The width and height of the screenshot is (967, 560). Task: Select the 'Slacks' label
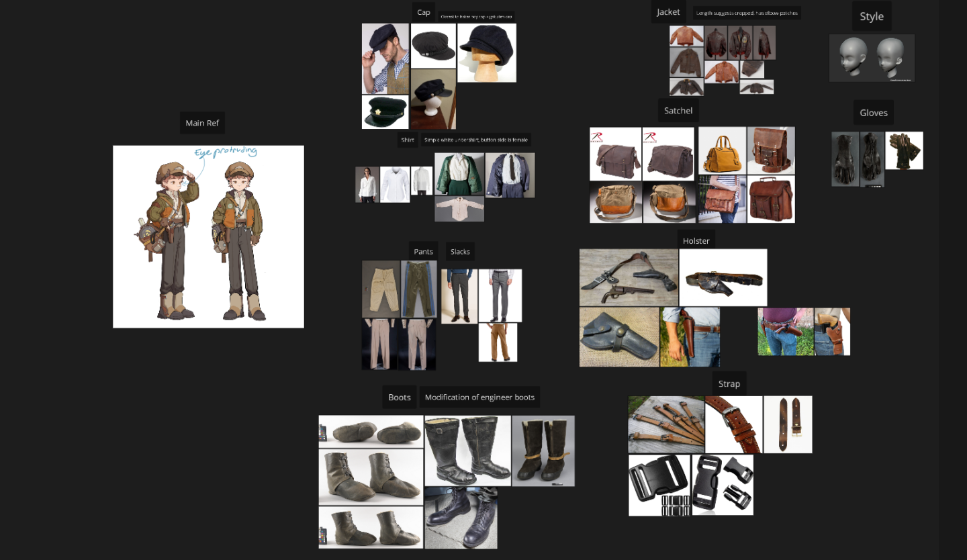click(460, 251)
